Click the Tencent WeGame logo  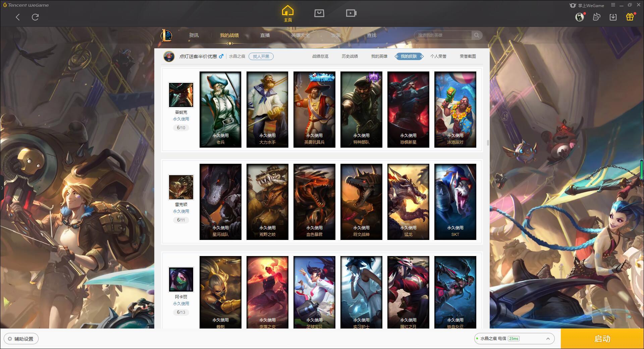click(26, 5)
